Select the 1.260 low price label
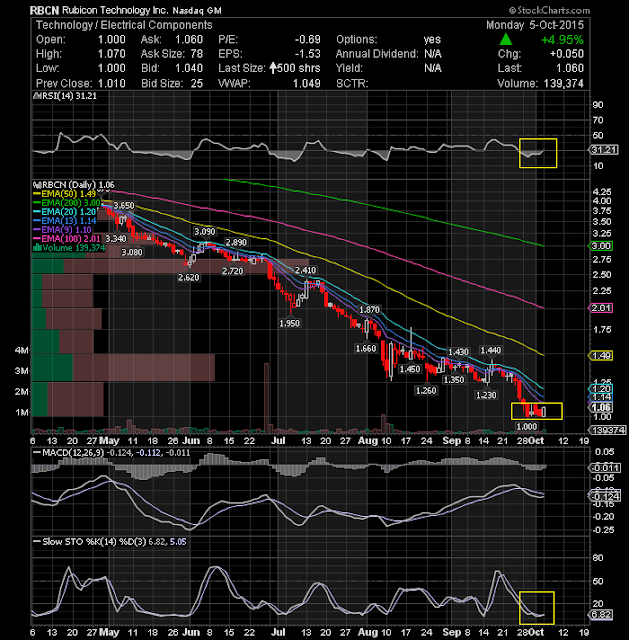Viewport: 629px width, 640px height. point(426,391)
